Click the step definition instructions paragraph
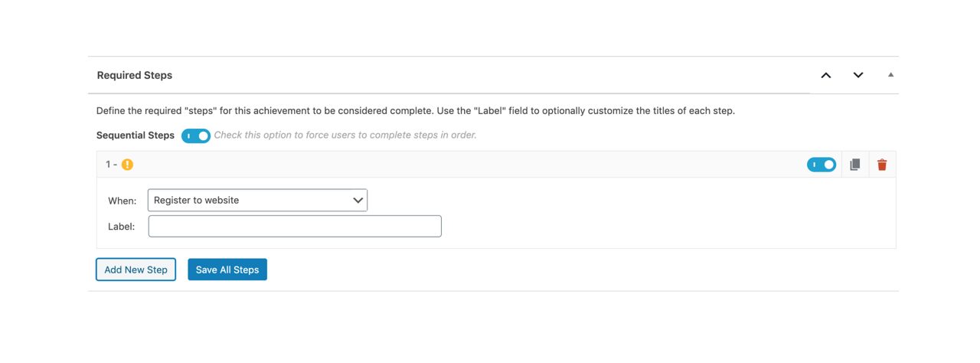This screenshot has height=363, width=980. (x=416, y=110)
